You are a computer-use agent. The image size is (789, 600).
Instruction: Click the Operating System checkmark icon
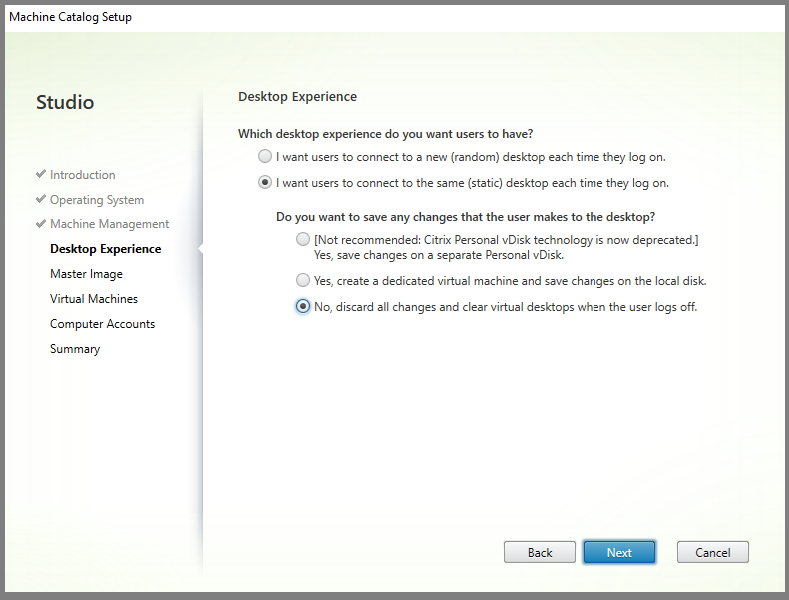pyautogui.click(x=41, y=199)
